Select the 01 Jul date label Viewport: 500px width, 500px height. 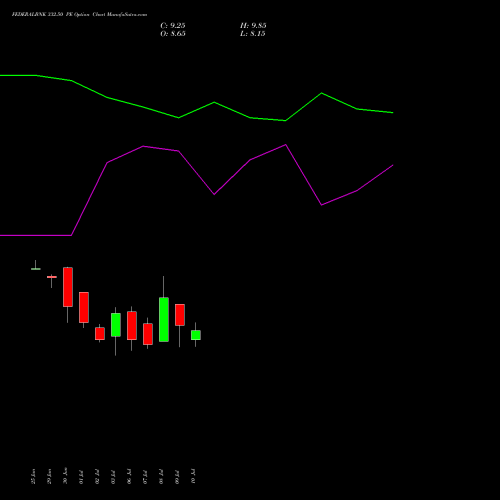(81, 477)
